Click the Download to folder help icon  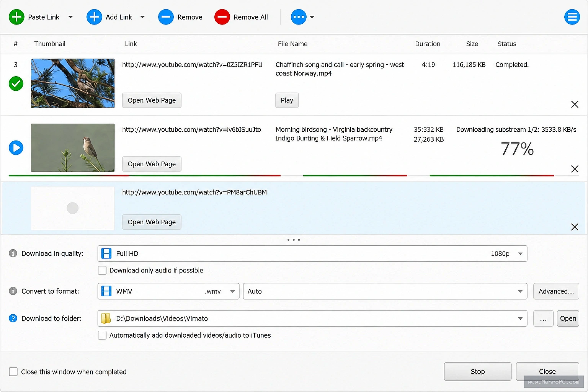click(13, 318)
